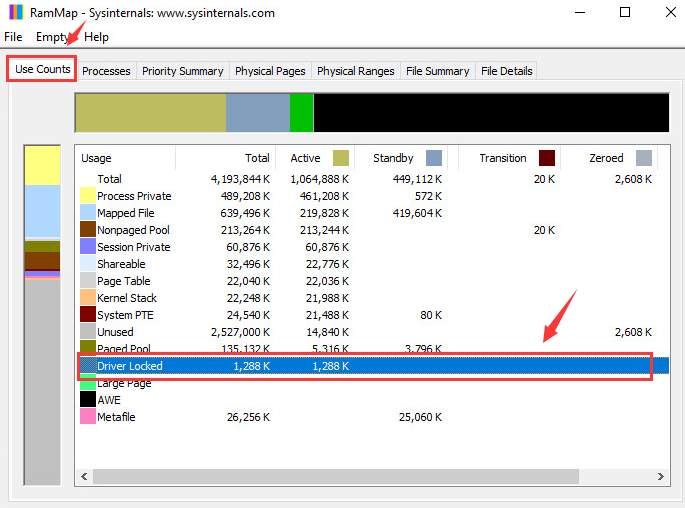Click the horizontal scrollbar thumb
Viewport: 685px width, 508px height.
pos(336,477)
